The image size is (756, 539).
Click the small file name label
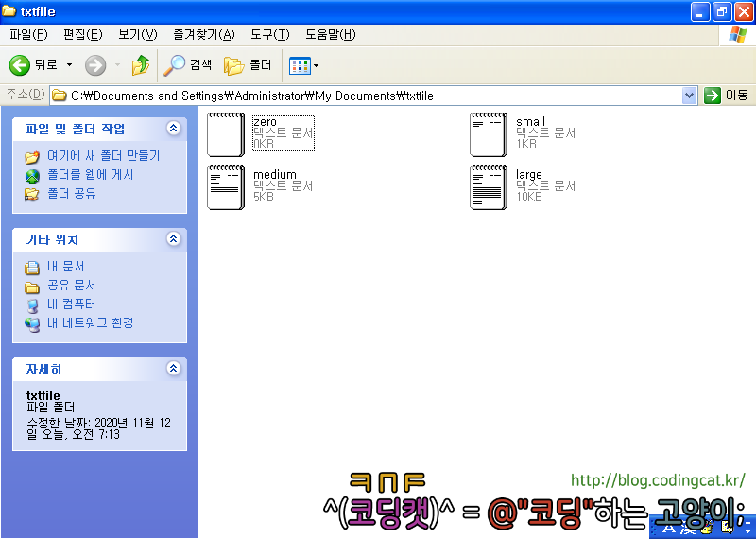tap(530, 122)
